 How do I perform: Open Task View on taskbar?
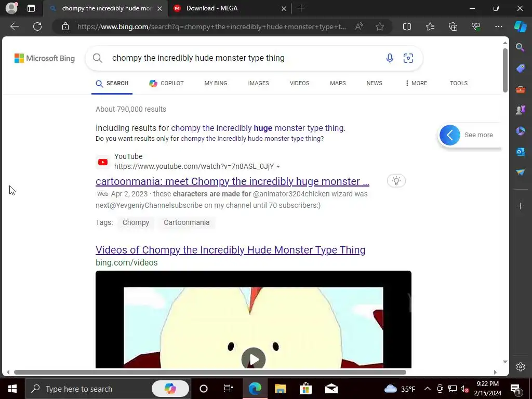pyautogui.click(x=229, y=389)
